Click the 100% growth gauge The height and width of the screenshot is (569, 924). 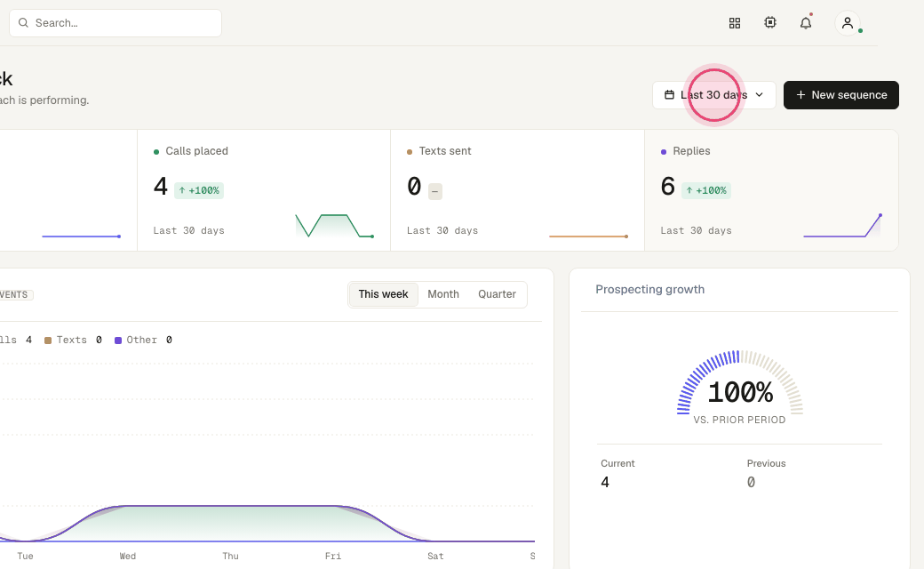click(740, 382)
